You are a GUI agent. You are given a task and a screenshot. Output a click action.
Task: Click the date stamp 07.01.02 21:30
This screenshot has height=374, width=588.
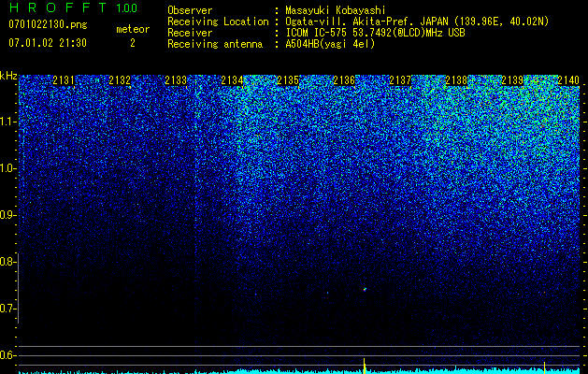tap(48, 43)
